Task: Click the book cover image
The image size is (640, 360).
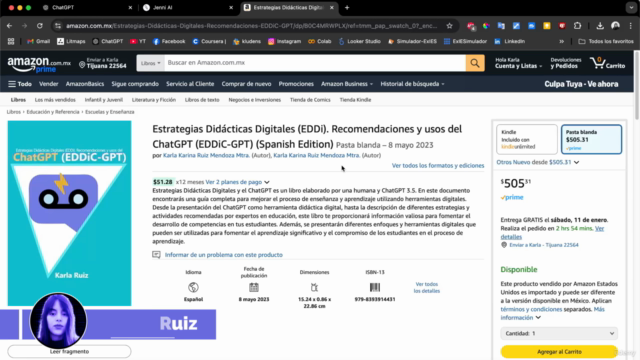Action: pos(69,213)
